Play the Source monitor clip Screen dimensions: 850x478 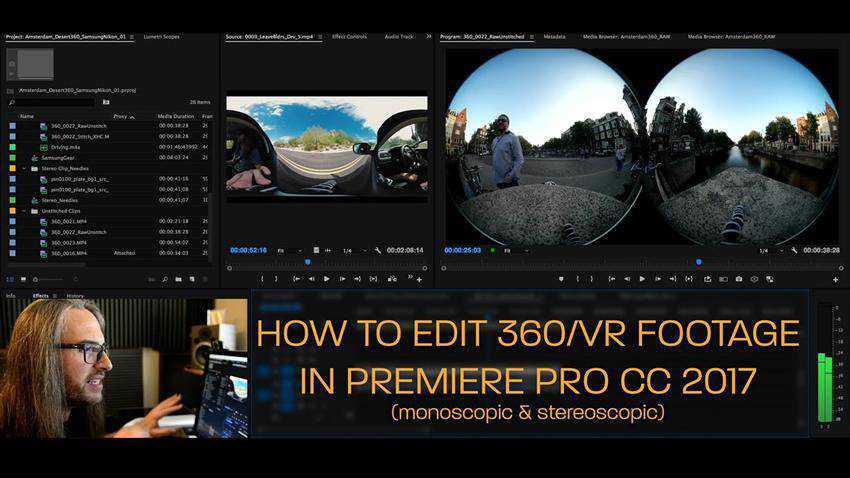[326, 279]
